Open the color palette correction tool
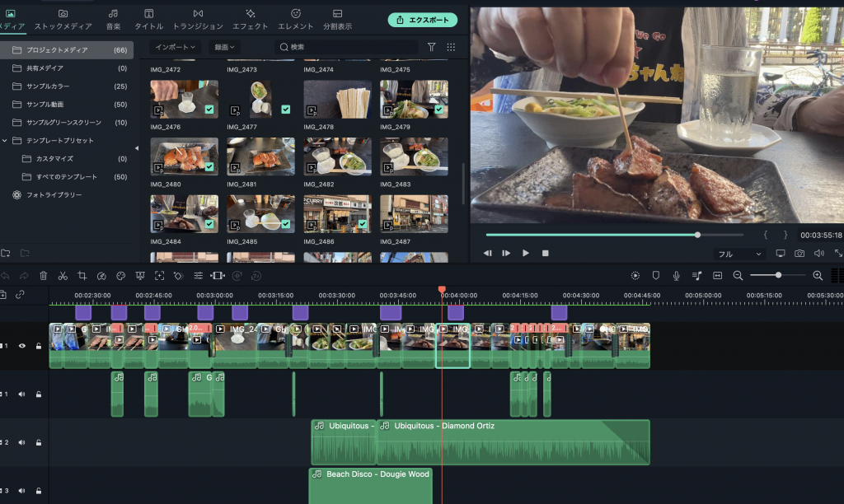 click(x=120, y=276)
